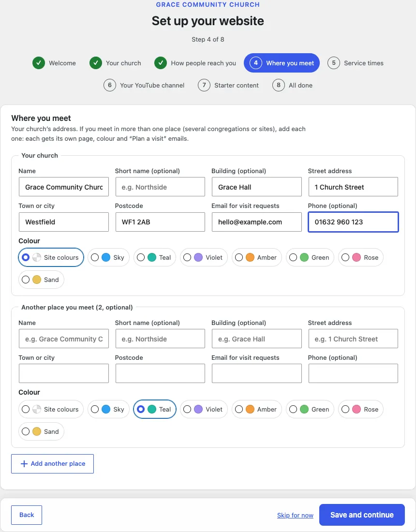The height and width of the screenshot is (532, 416).
Task: Jump to the All done step
Action: pyautogui.click(x=293, y=85)
